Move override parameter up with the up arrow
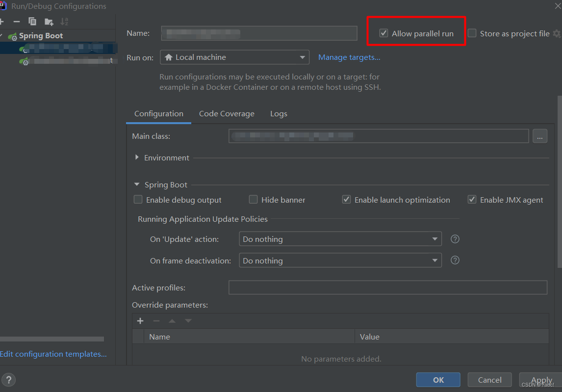The image size is (562, 392). (172, 321)
